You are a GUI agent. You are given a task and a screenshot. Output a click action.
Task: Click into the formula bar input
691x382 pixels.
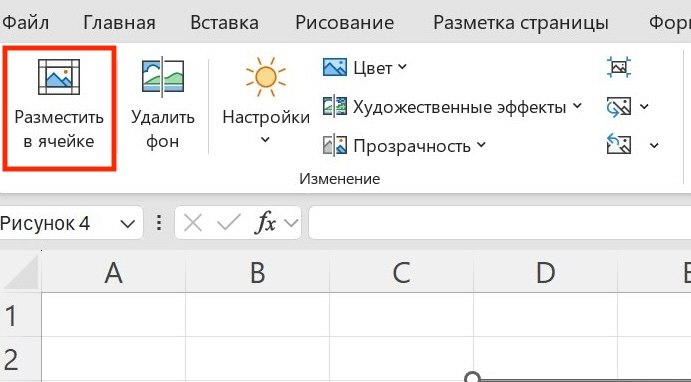(500, 223)
